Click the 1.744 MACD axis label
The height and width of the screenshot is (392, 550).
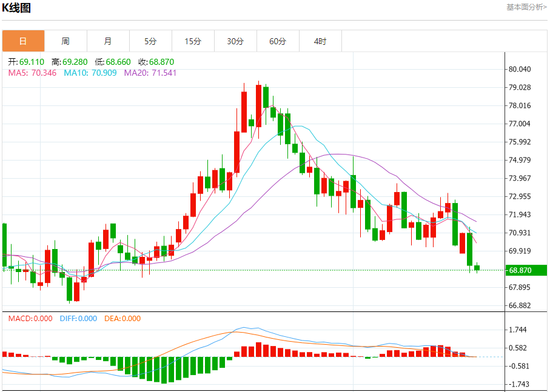pos(518,330)
